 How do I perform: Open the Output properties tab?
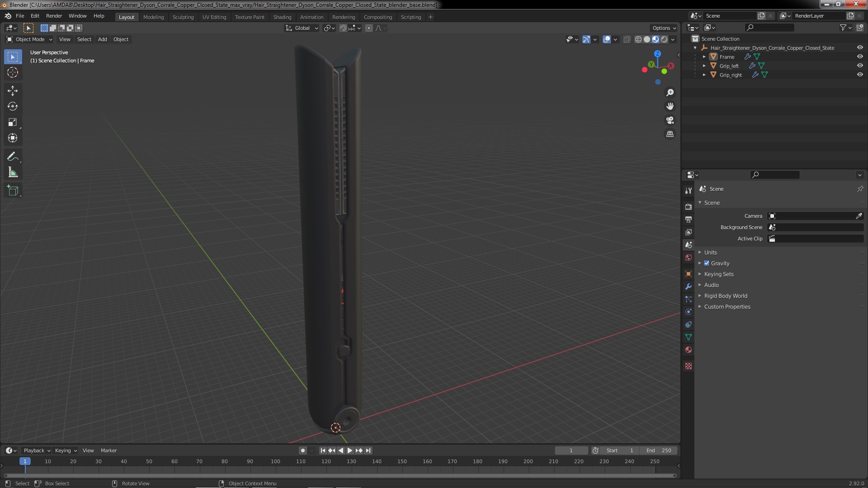pos(688,219)
